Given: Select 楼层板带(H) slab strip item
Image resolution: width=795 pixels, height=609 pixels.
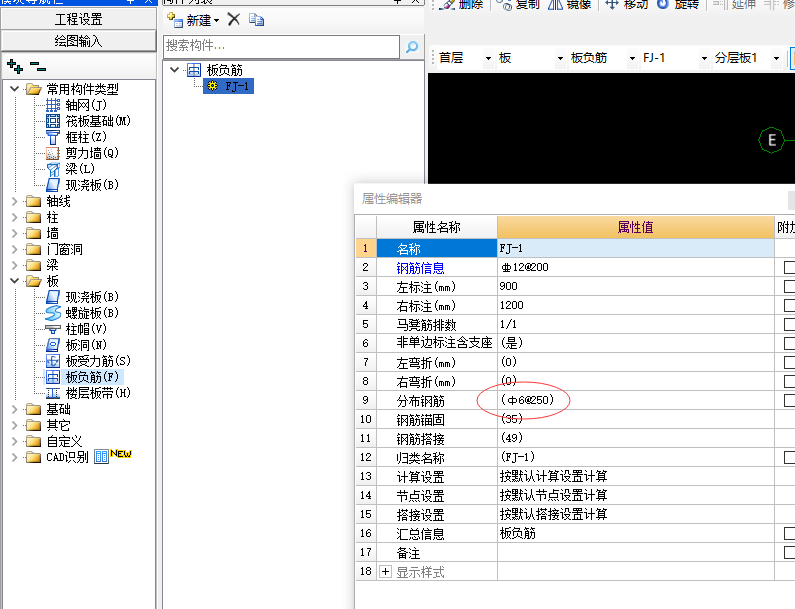Looking at the screenshot, I should [88, 393].
